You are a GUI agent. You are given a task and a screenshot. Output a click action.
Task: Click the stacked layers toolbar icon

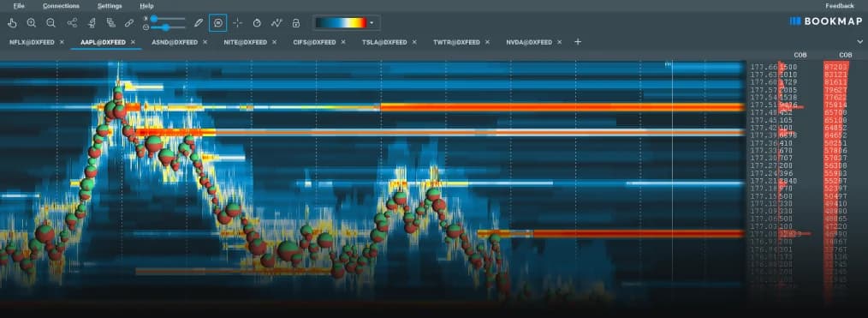[110, 22]
